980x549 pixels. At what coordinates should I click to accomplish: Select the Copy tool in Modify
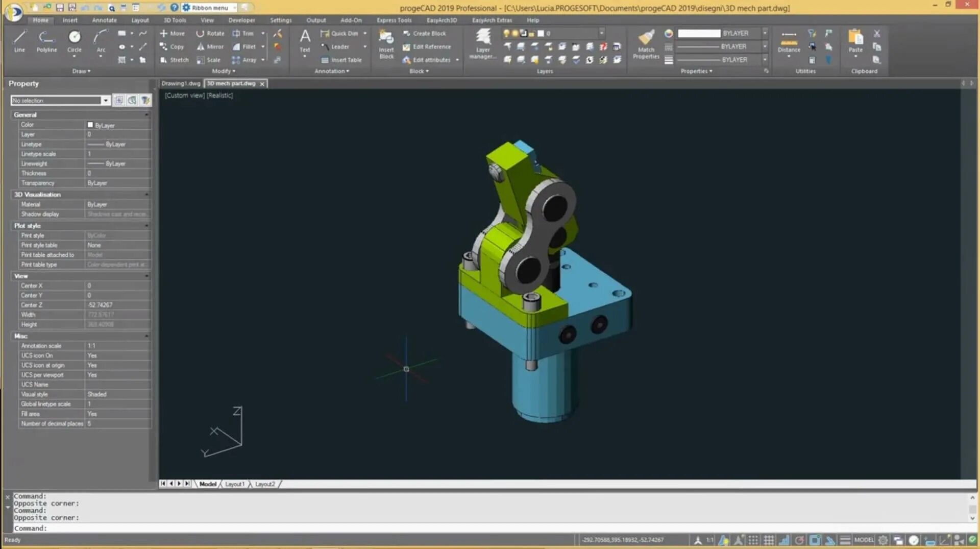pyautogui.click(x=171, y=46)
